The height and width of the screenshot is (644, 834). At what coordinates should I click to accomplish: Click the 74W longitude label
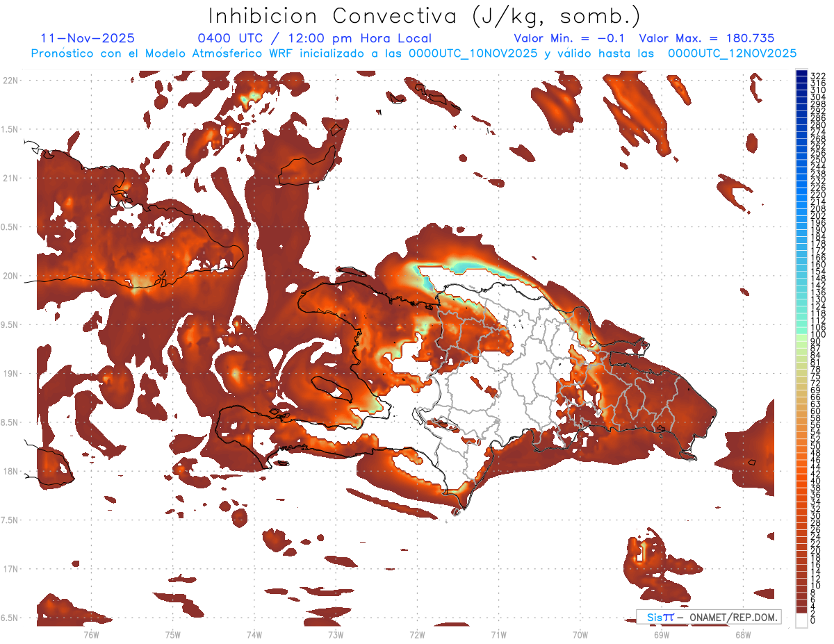[254, 634]
